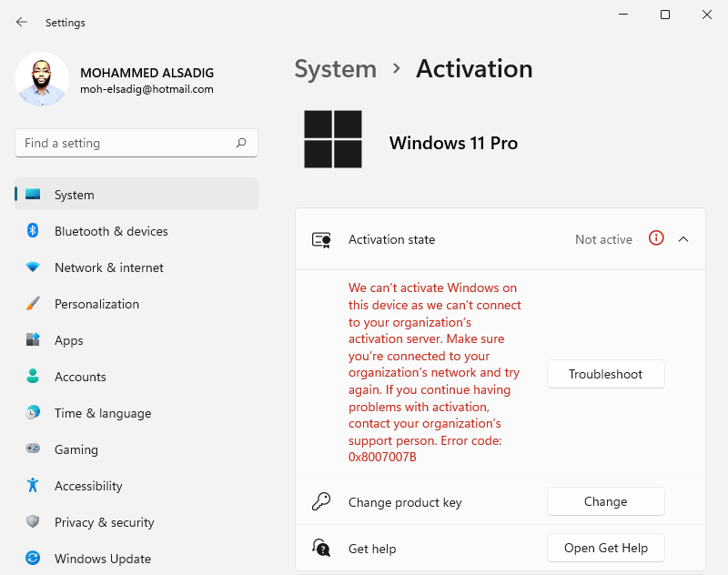Click the Time & language globe icon

tap(33, 412)
